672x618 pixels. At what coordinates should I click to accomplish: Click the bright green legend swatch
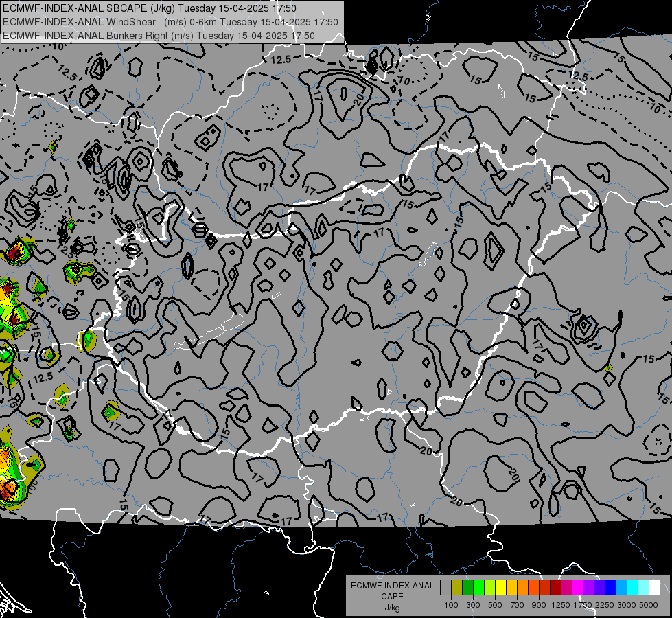478,588
